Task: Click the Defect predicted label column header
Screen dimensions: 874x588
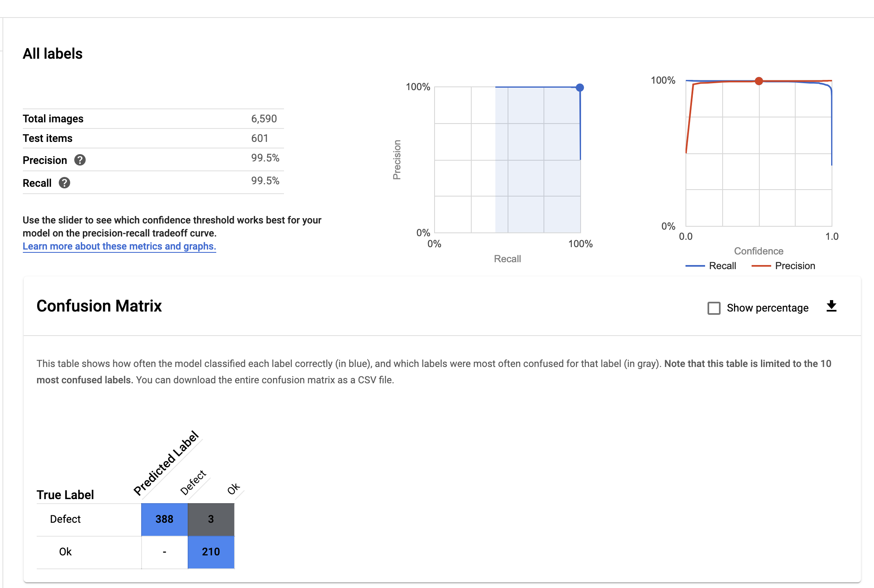Action: 193,482
